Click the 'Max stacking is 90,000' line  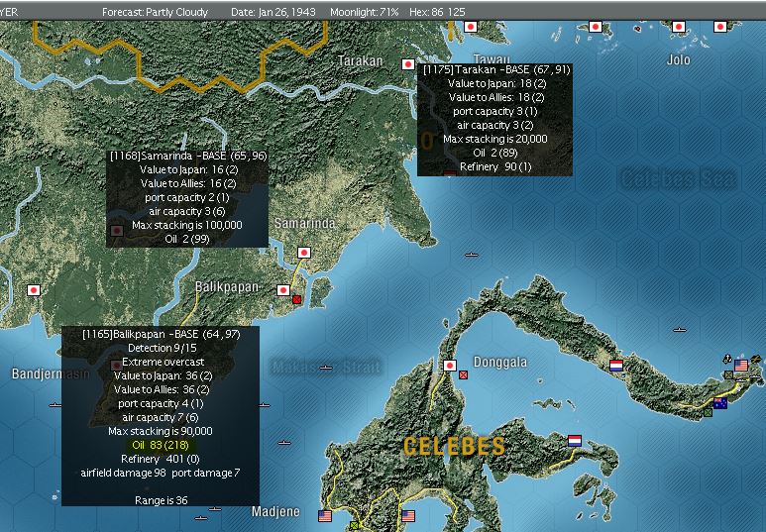[x=161, y=431]
